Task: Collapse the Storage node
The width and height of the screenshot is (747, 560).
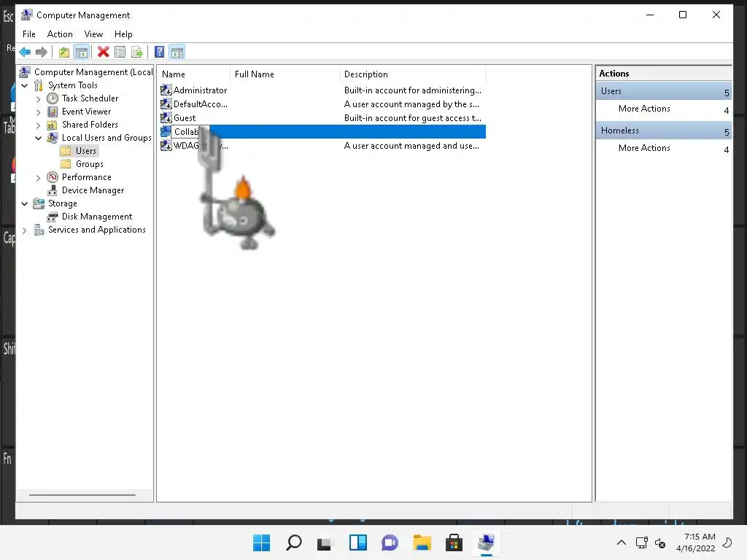Action: (25, 204)
